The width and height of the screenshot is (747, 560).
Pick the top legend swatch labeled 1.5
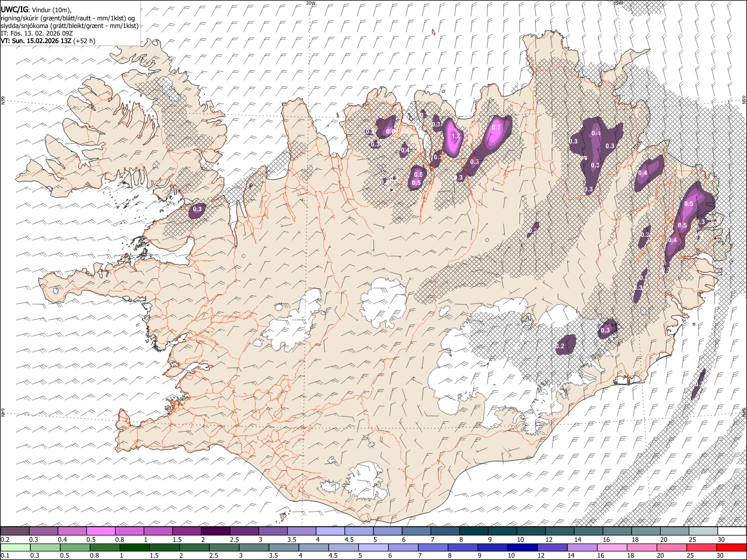(186, 531)
